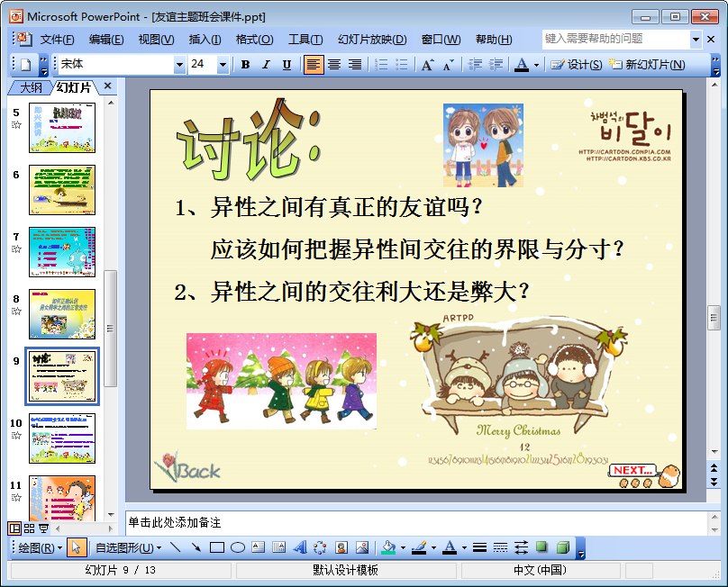Select slide 10 thumbnail
728x587 pixels.
(62, 438)
